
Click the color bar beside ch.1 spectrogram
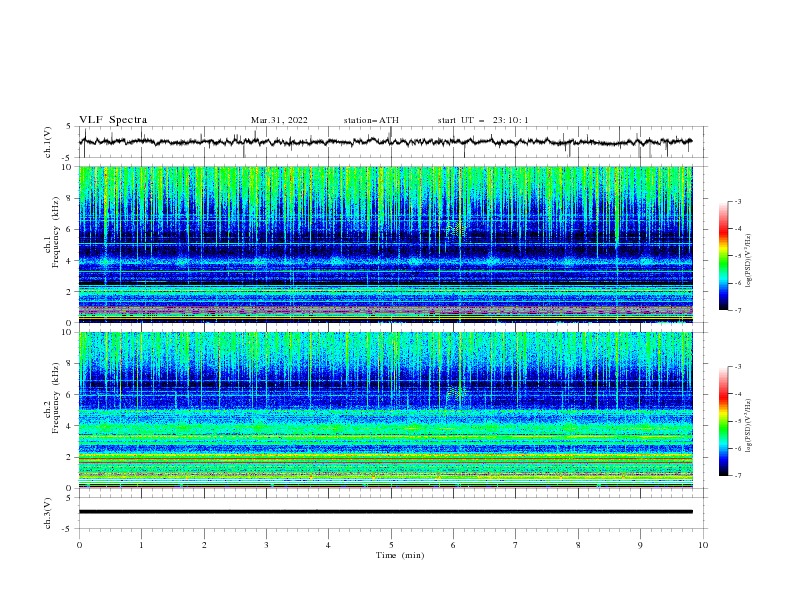pyautogui.click(x=723, y=256)
